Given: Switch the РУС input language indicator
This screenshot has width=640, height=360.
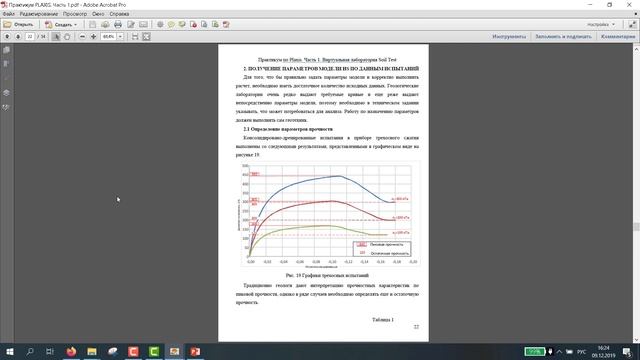Looking at the screenshot, I should 582,352.
